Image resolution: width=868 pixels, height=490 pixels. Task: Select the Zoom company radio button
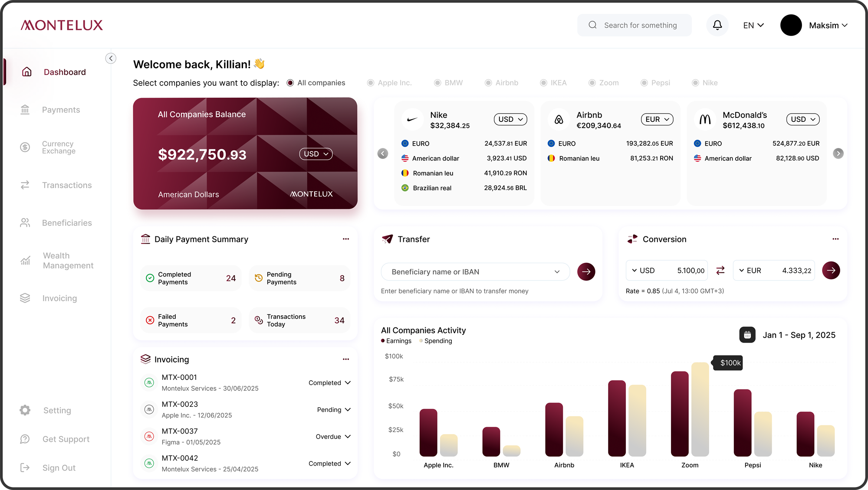pos(592,83)
